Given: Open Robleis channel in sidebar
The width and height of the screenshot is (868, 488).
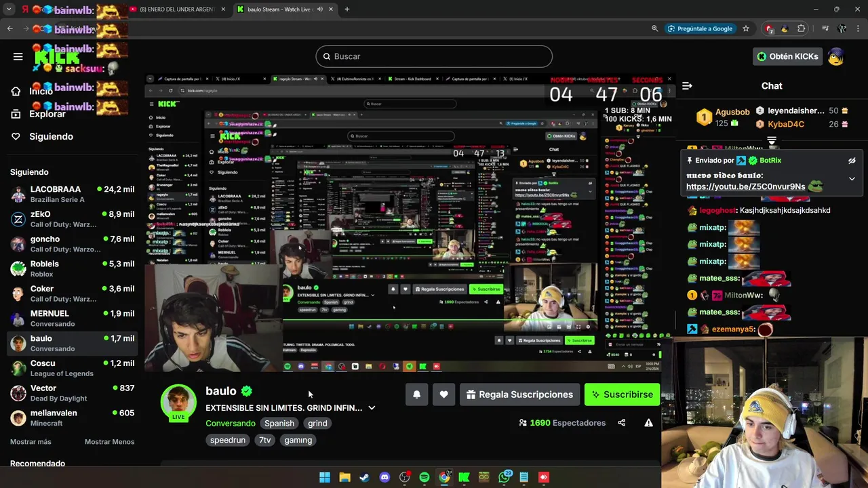Looking at the screenshot, I should [x=73, y=268].
